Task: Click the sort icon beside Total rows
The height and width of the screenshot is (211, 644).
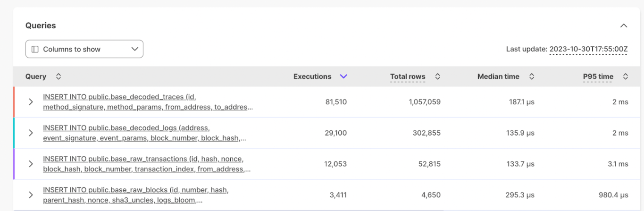Action: pyautogui.click(x=437, y=76)
